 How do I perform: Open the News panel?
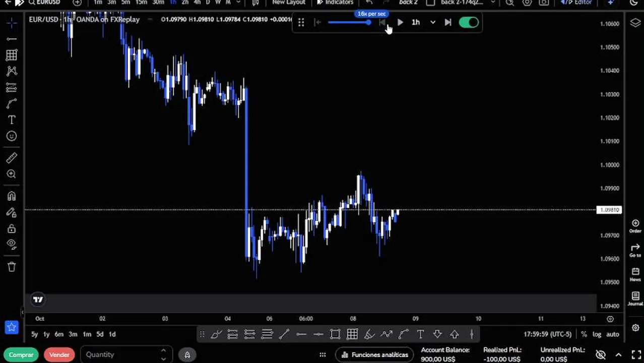635,275
